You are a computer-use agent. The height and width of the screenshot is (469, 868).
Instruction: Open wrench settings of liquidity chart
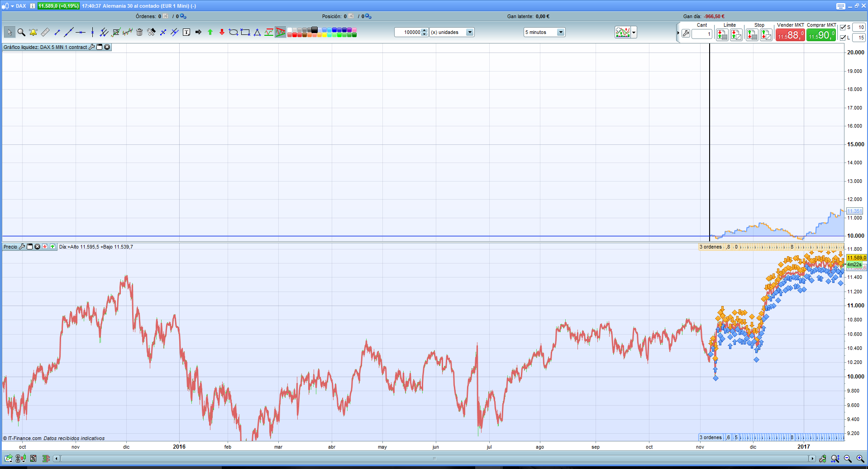click(92, 47)
